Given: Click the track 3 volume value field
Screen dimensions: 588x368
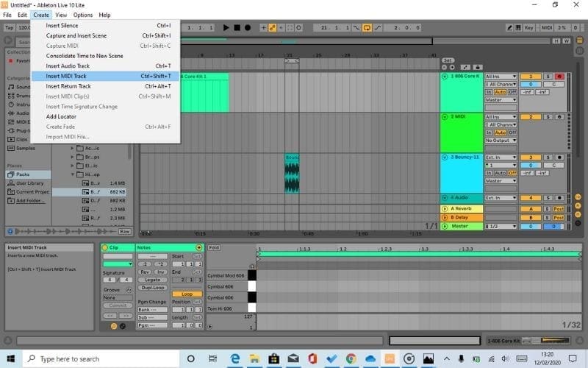Looking at the screenshot, I should pos(531,165).
